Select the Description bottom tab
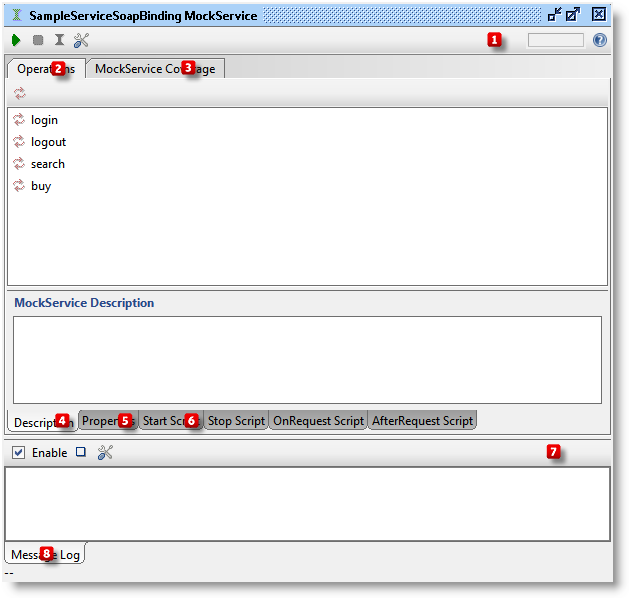629x598 pixels. [x=43, y=422]
